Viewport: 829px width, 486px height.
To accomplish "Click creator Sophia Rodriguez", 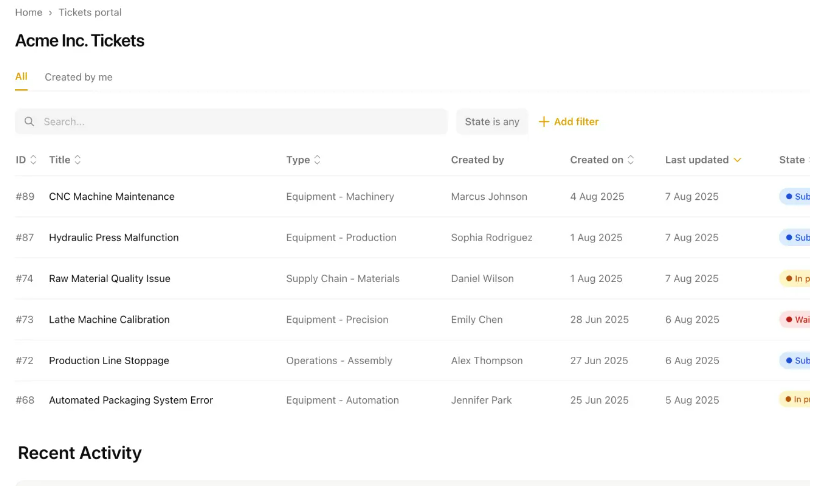I will 492,237.
